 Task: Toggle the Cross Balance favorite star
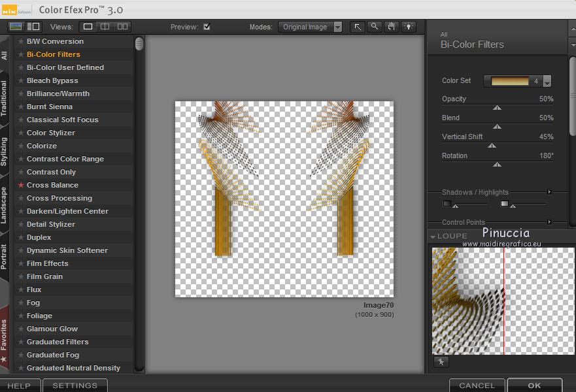[x=21, y=186]
